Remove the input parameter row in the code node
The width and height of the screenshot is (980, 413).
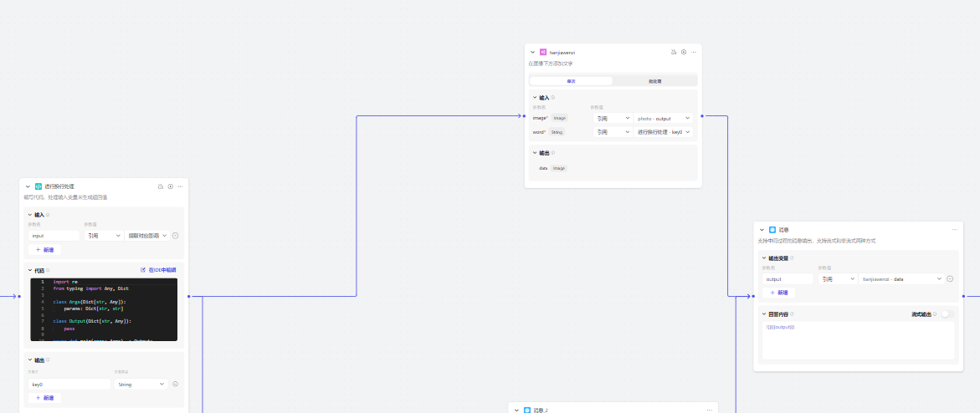(x=175, y=236)
